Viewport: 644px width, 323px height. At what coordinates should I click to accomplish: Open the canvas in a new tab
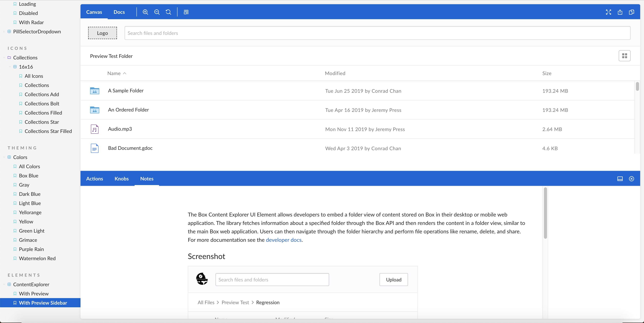pyautogui.click(x=620, y=12)
